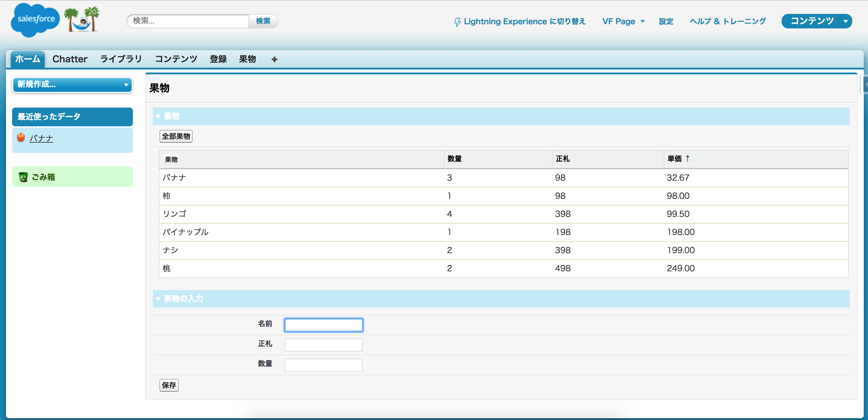Click the バナナ table row name
The image size is (868, 420).
[x=174, y=178]
